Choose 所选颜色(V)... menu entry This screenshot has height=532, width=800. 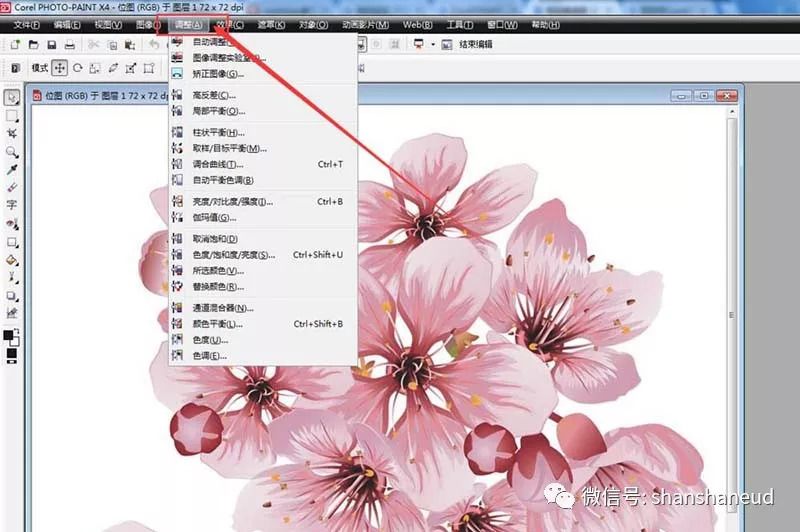(x=263, y=271)
